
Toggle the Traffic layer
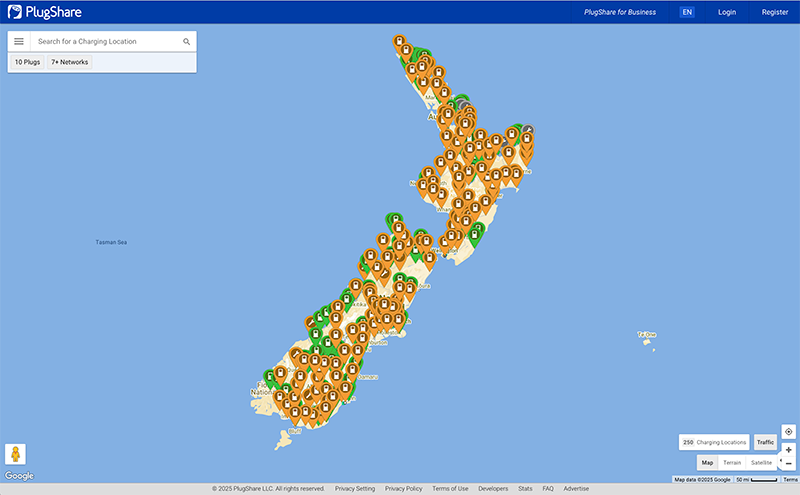(x=765, y=442)
